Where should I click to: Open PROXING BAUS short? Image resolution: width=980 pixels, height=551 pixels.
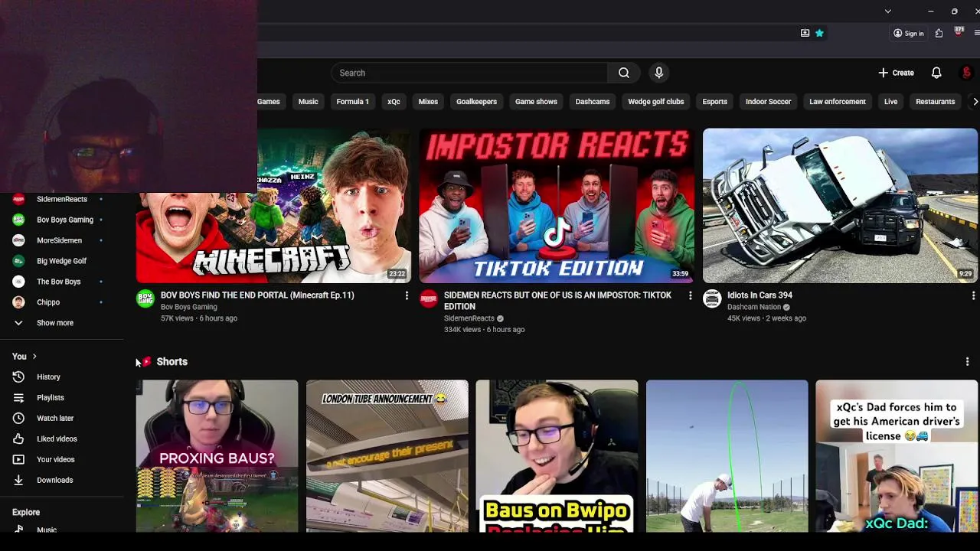point(217,456)
